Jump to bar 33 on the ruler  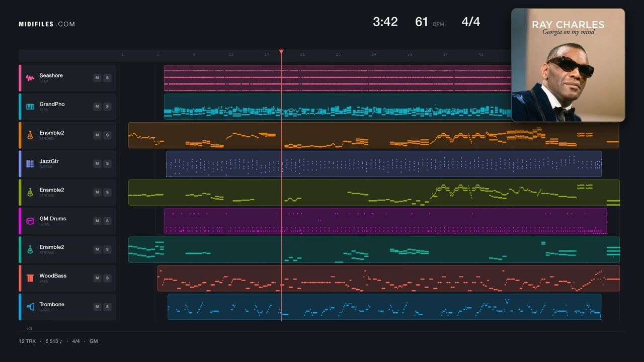click(x=410, y=54)
